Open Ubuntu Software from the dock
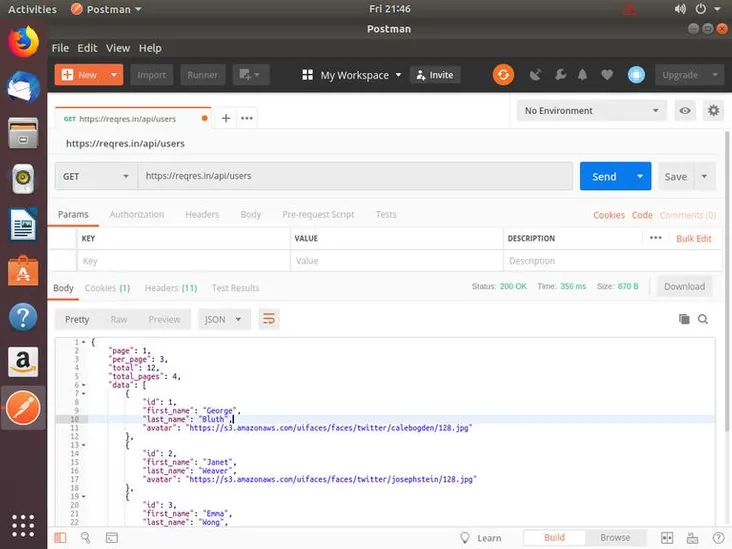Viewport: 732px width, 549px height. pos(23,270)
